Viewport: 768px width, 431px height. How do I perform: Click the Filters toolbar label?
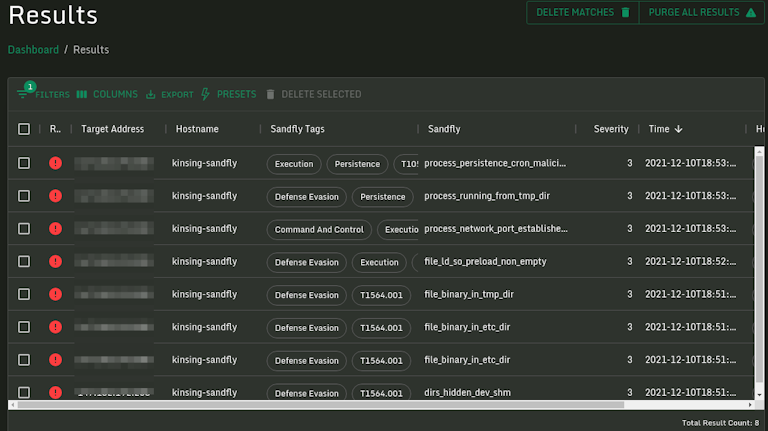pyautogui.click(x=52, y=95)
